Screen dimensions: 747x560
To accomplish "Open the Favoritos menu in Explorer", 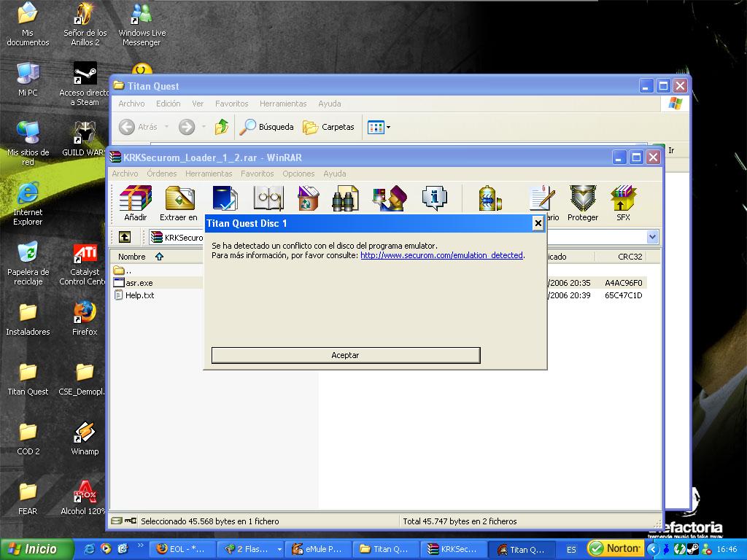I will point(231,104).
